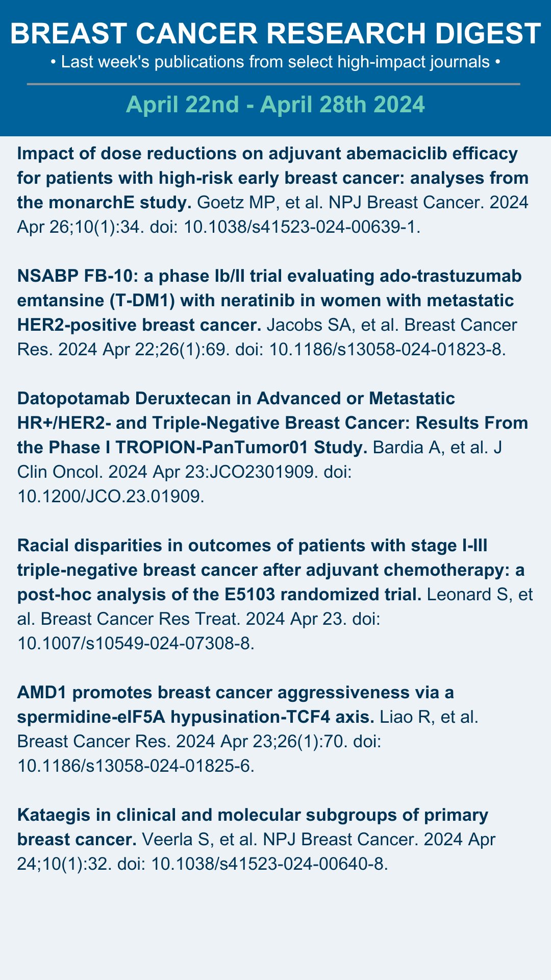Viewport: 551px width, 980px height.
Task: Click DOI 10.1038/s41523-024-00640-8
Action: [270, 864]
